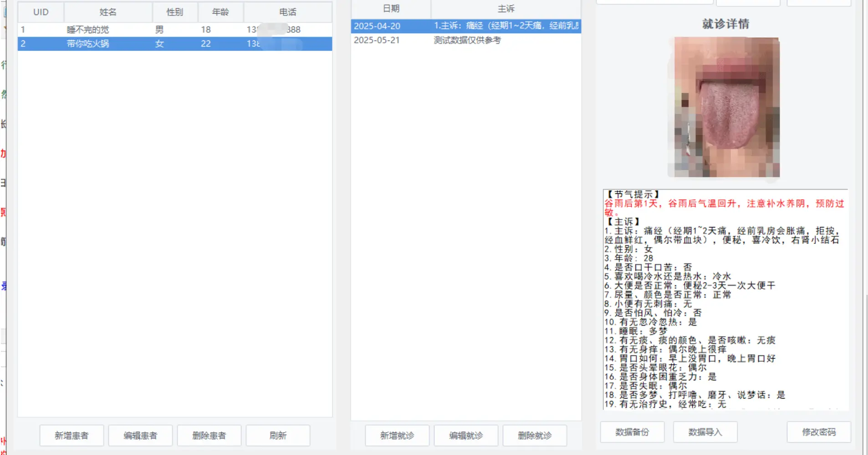Click the UID column header
This screenshot has height=455, width=868.
pyautogui.click(x=41, y=12)
